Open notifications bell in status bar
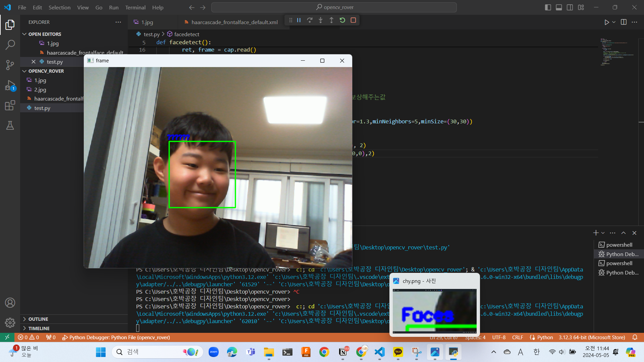This screenshot has width=644, height=362. (x=635, y=337)
